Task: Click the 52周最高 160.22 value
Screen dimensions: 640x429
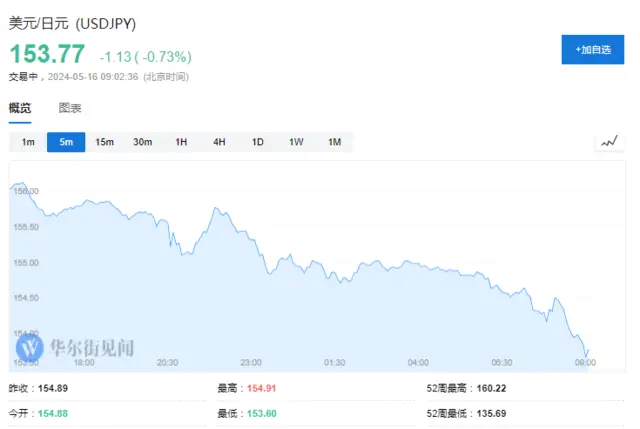Action: [491, 388]
